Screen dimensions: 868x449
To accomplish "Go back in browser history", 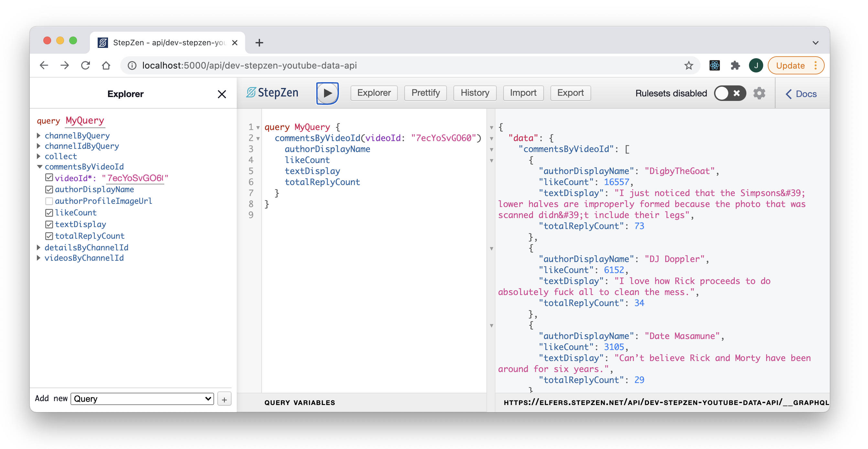I will pos(44,65).
